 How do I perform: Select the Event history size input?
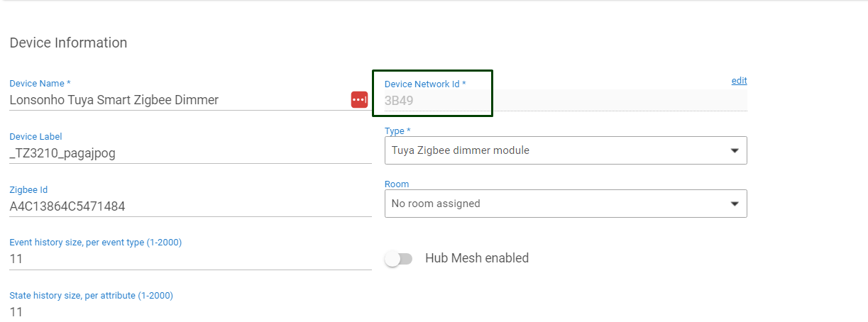pos(177,259)
